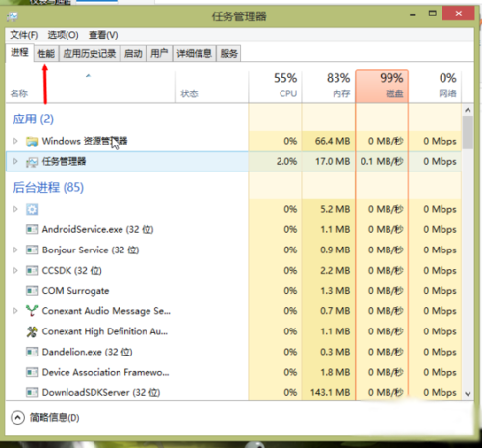Click the 5.2 MB memory value
The image size is (482, 448).
pyautogui.click(x=335, y=209)
